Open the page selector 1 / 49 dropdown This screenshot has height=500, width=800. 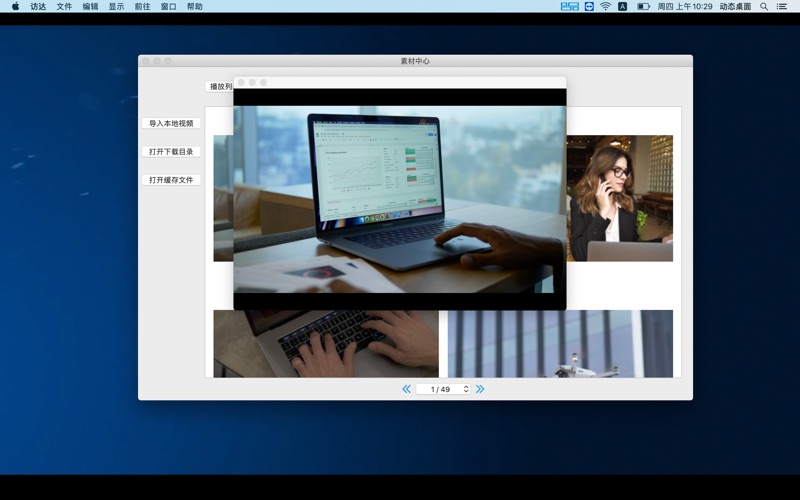point(443,389)
